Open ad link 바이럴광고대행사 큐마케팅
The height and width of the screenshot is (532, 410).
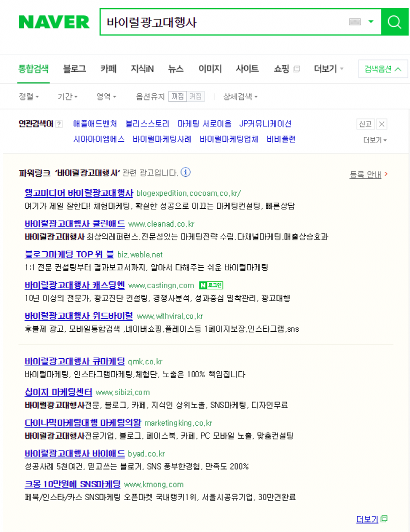(x=74, y=361)
